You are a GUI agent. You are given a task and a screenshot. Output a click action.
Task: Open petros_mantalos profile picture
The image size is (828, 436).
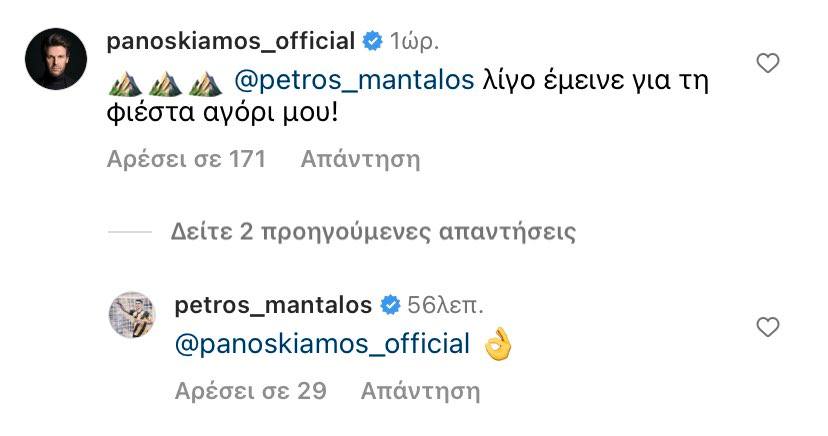click(x=131, y=316)
